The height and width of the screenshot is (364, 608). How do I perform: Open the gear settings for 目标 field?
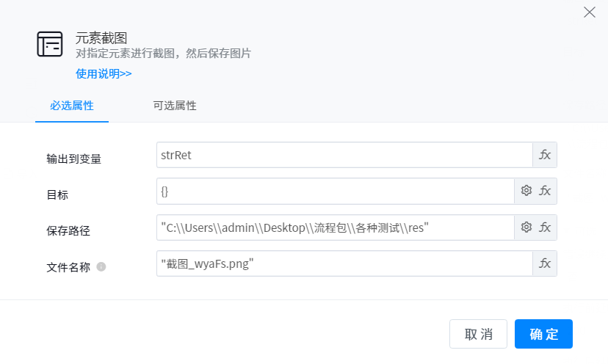pyautogui.click(x=526, y=191)
